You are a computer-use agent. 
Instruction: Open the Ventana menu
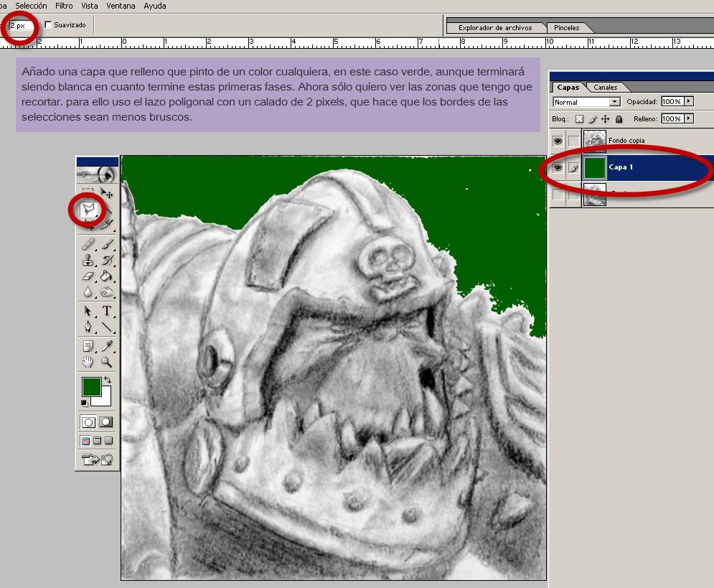pos(121,6)
